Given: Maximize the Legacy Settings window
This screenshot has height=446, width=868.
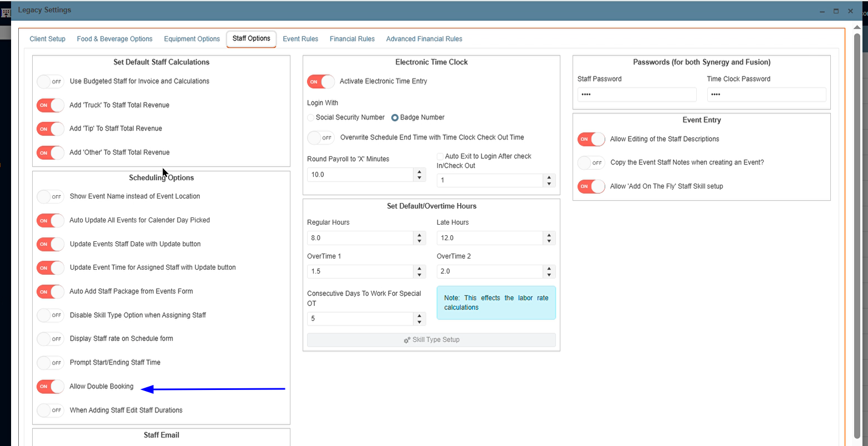Looking at the screenshot, I should [x=836, y=11].
